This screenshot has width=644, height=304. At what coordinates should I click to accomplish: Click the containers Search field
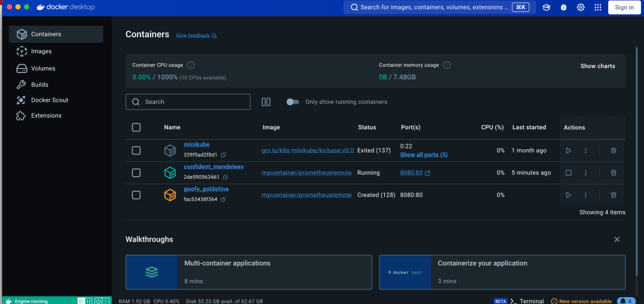pos(188,102)
